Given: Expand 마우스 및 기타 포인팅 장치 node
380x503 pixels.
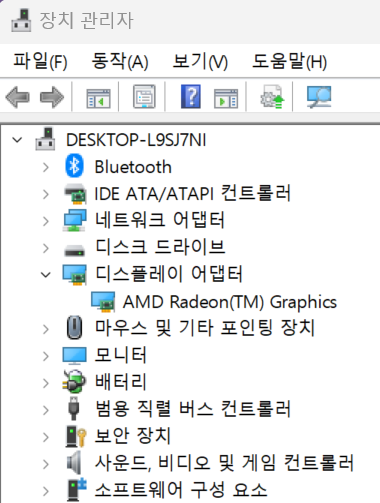Looking at the screenshot, I should coord(46,329).
